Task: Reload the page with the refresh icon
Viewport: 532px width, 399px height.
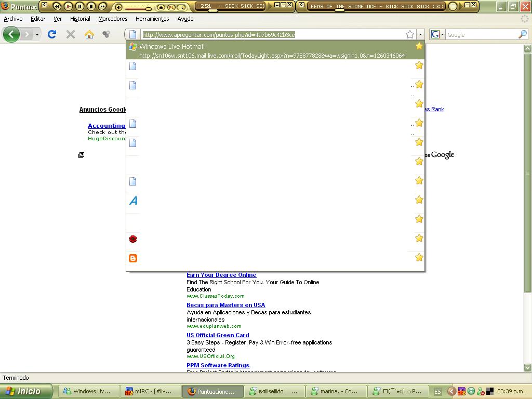Action: pyautogui.click(x=52, y=34)
